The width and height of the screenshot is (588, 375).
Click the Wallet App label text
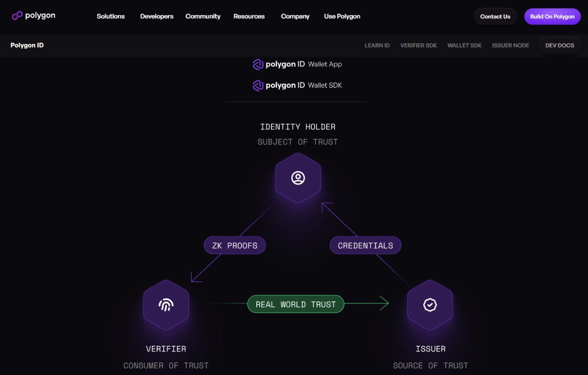tap(325, 64)
